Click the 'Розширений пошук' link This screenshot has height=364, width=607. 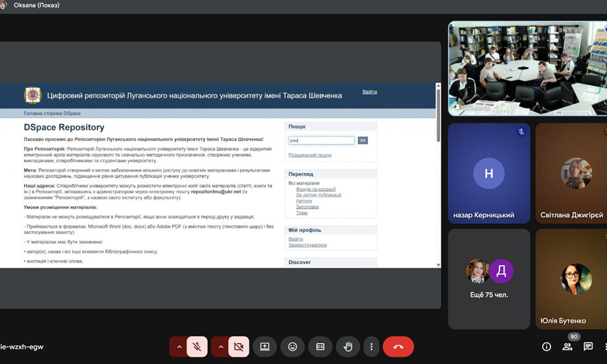(x=310, y=155)
